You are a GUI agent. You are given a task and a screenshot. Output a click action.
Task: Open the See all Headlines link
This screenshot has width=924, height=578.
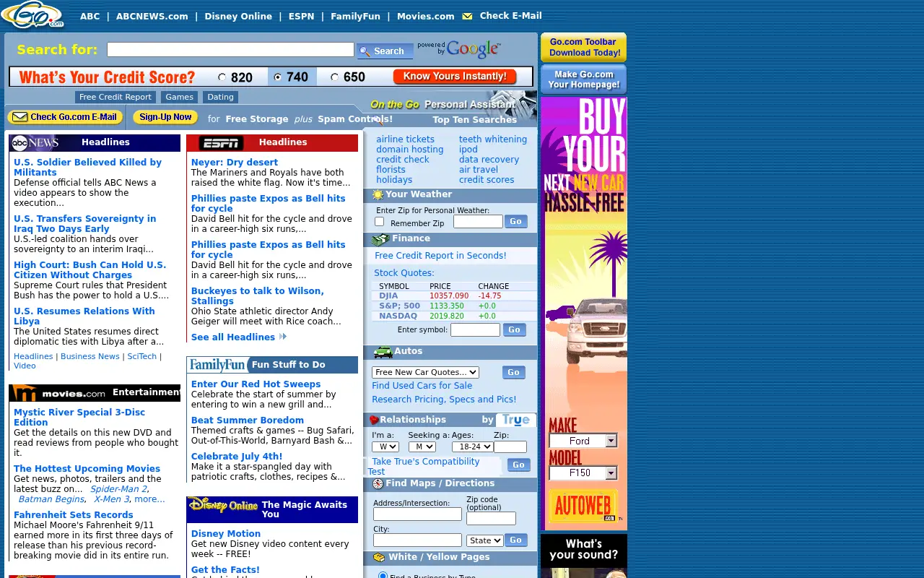(233, 337)
